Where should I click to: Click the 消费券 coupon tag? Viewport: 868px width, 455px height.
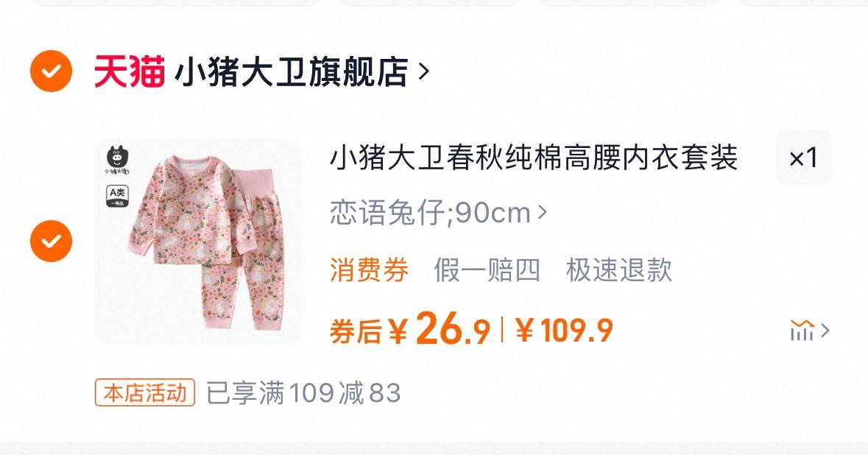370,270
